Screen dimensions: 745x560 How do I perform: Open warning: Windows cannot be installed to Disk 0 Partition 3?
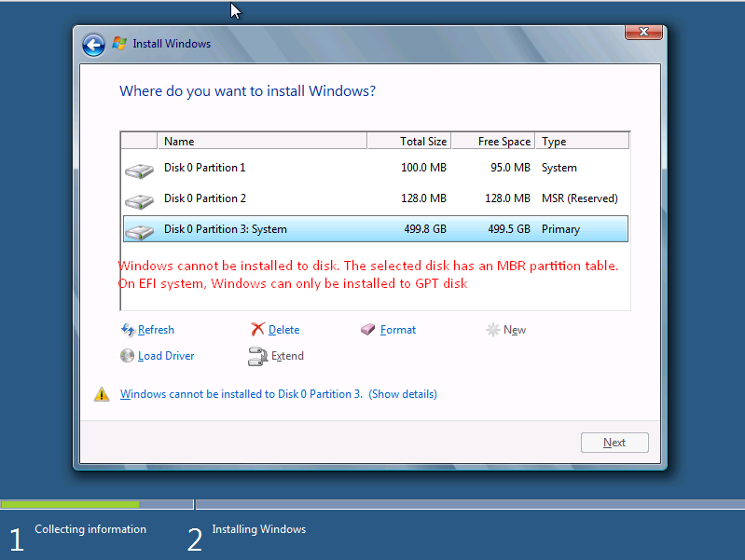[x=279, y=394]
